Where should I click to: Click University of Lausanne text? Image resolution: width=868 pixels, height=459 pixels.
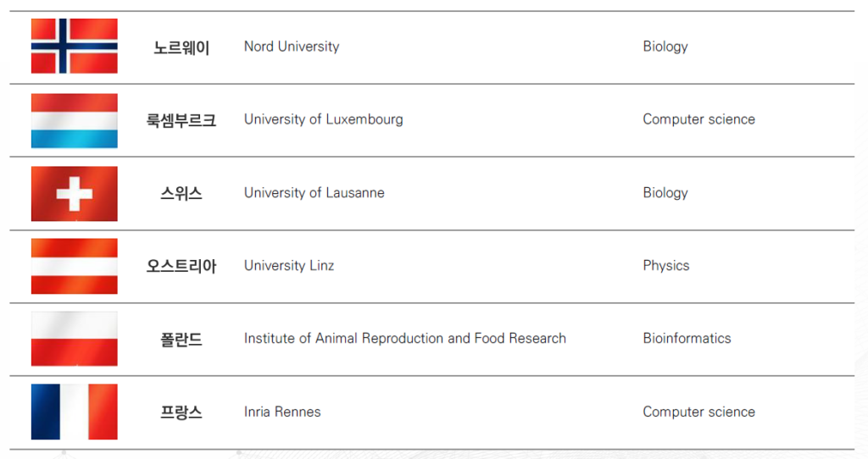314,192
